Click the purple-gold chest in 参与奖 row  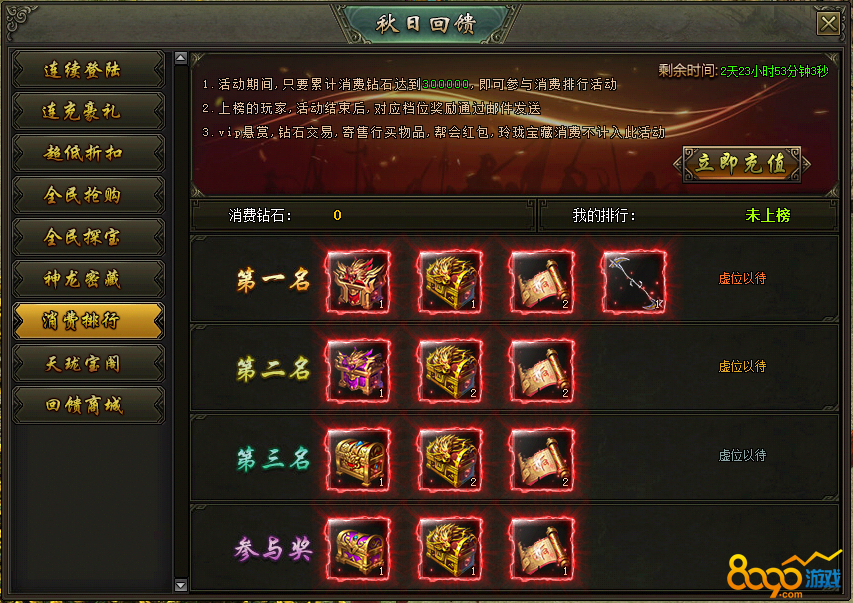(358, 549)
